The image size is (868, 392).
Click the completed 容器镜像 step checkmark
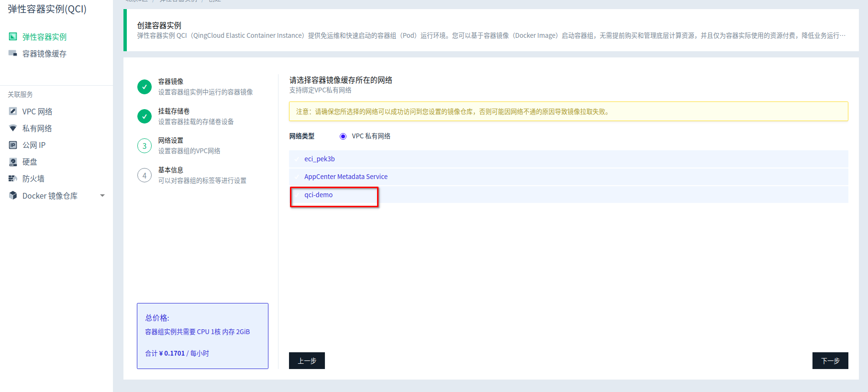click(x=145, y=87)
